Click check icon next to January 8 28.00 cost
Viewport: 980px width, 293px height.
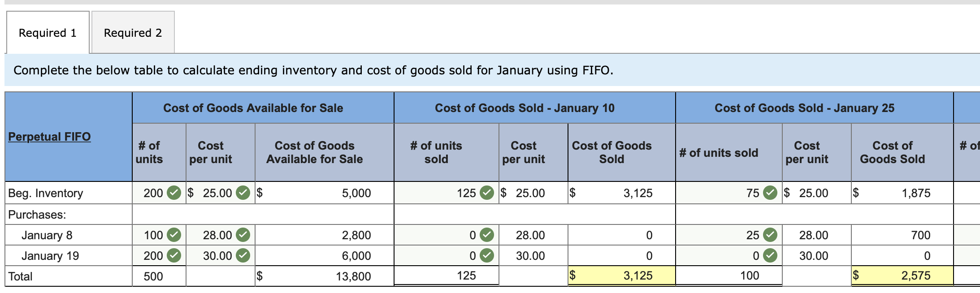pos(243,235)
